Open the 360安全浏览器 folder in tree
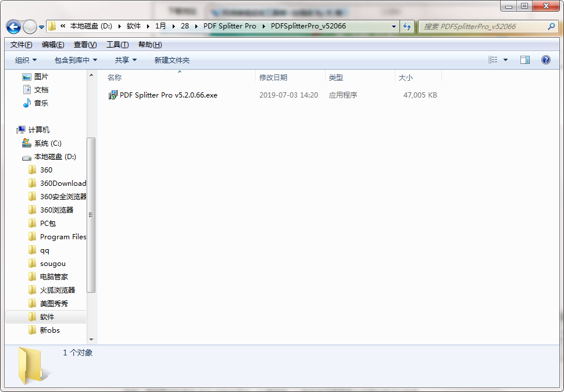 pos(57,196)
